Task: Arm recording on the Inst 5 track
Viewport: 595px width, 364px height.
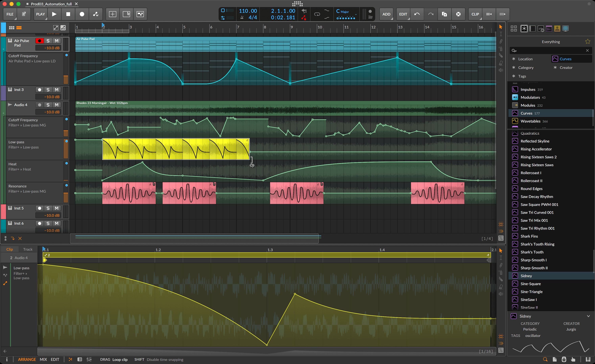Action: (x=40, y=208)
